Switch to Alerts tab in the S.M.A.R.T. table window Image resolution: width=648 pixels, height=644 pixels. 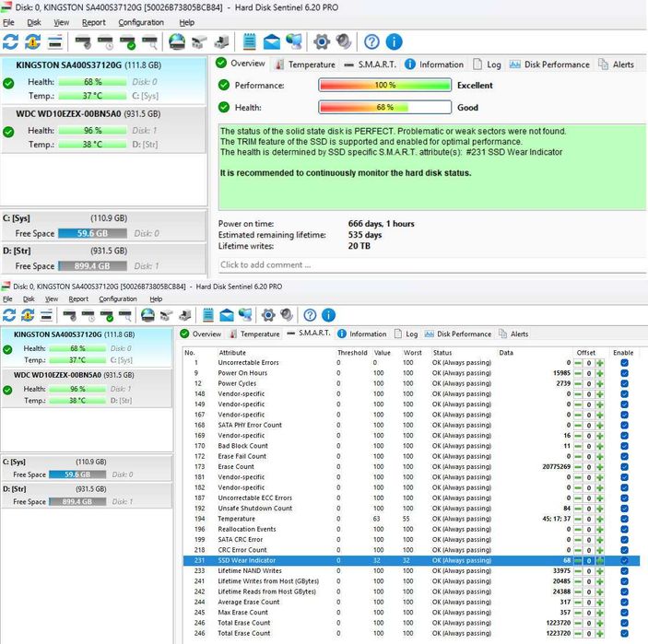pos(513,334)
